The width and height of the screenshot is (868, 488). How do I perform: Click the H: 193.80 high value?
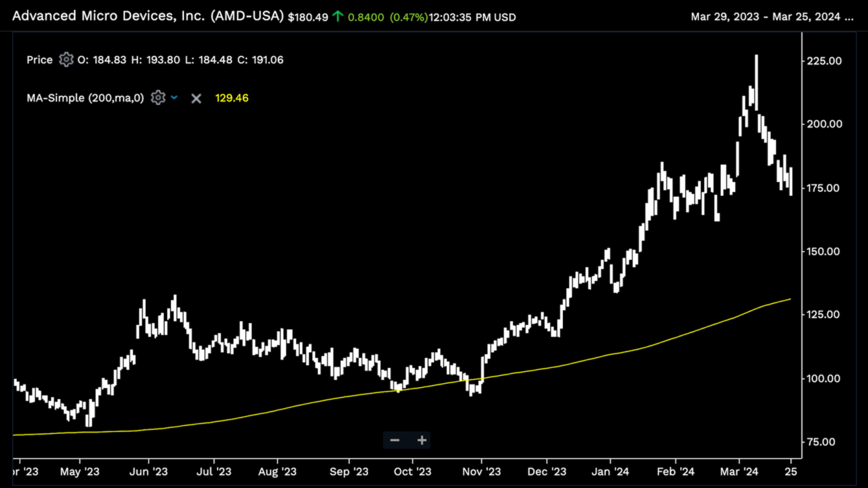tap(155, 60)
